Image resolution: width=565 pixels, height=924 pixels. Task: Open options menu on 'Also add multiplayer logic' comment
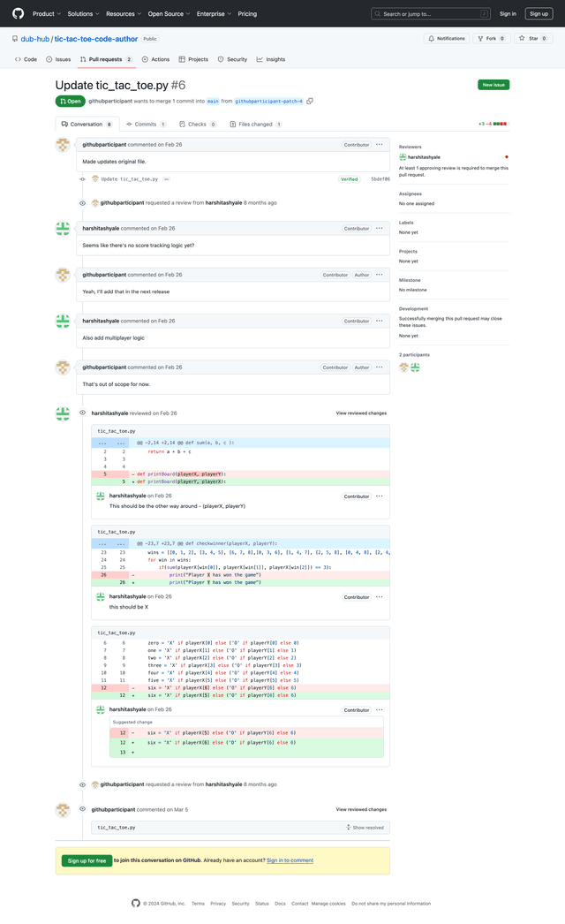coord(380,322)
